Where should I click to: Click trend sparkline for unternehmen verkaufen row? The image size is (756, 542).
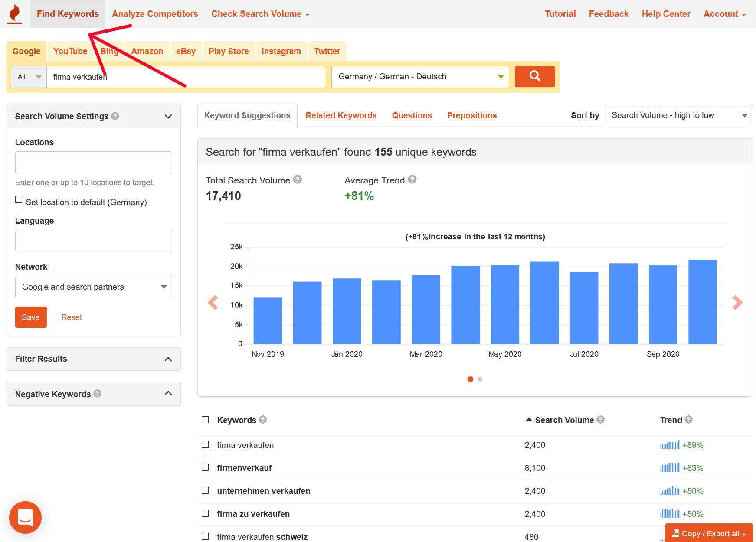click(x=670, y=491)
